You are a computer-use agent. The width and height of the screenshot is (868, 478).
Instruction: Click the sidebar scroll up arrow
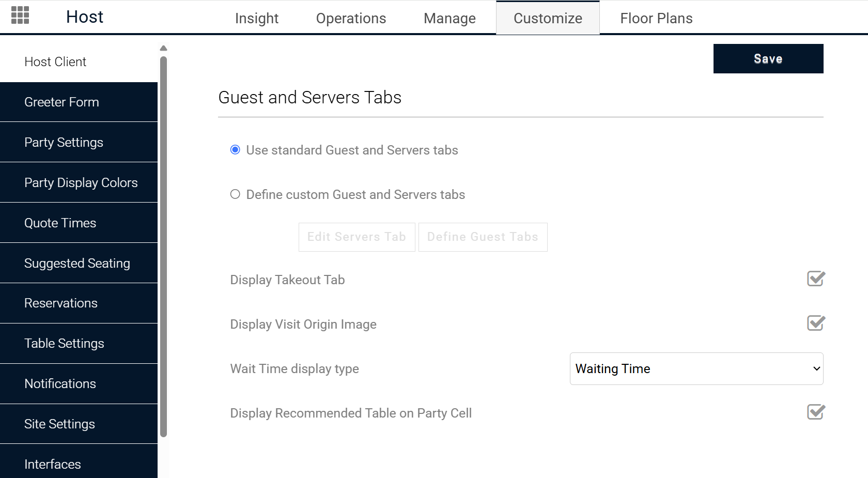pyautogui.click(x=163, y=48)
